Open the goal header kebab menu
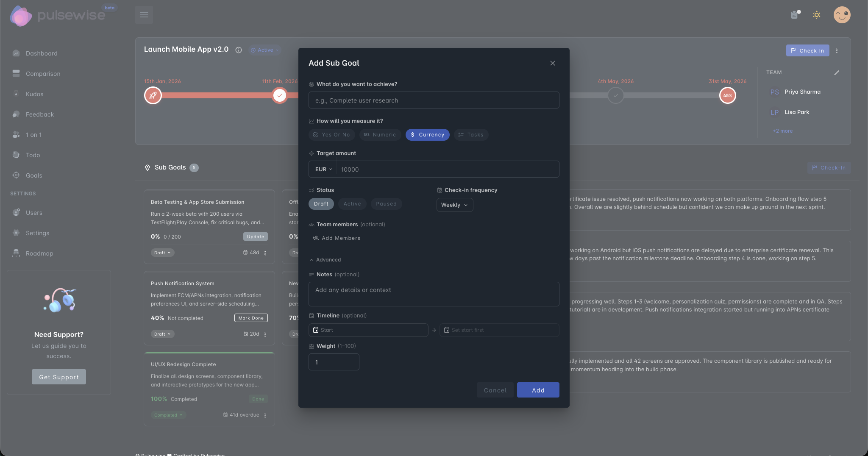This screenshot has width=868, height=456. (837, 50)
